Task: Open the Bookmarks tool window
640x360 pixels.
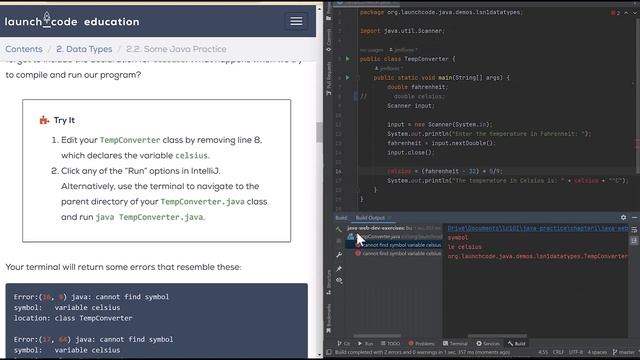Action: tap(329, 318)
